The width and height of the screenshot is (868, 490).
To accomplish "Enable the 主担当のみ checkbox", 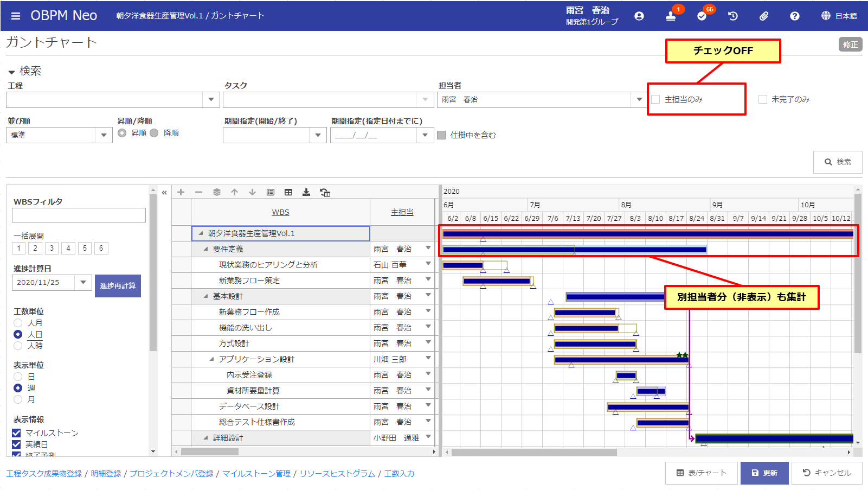I will (656, 99).
